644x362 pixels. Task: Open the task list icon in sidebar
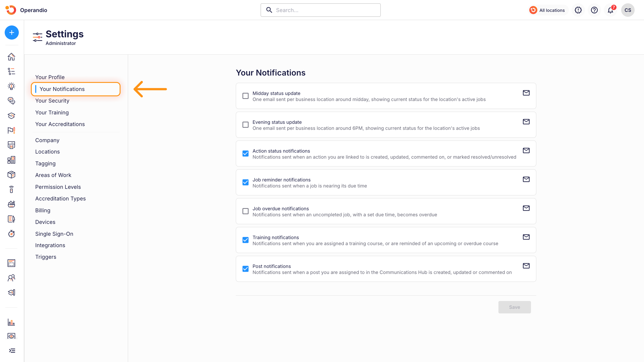pos(11,72)
